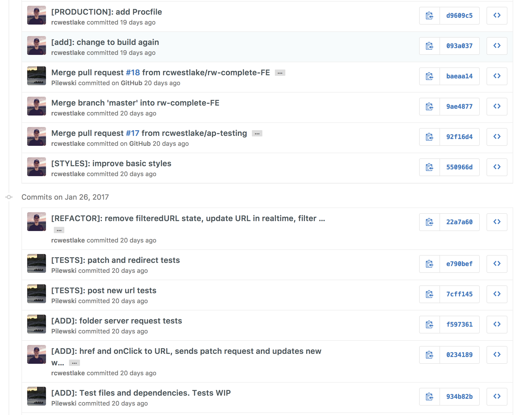The image size is (532, 415).
Task: Copy full SHA for commit 934b82b
Action: click(x=429, y=397)
